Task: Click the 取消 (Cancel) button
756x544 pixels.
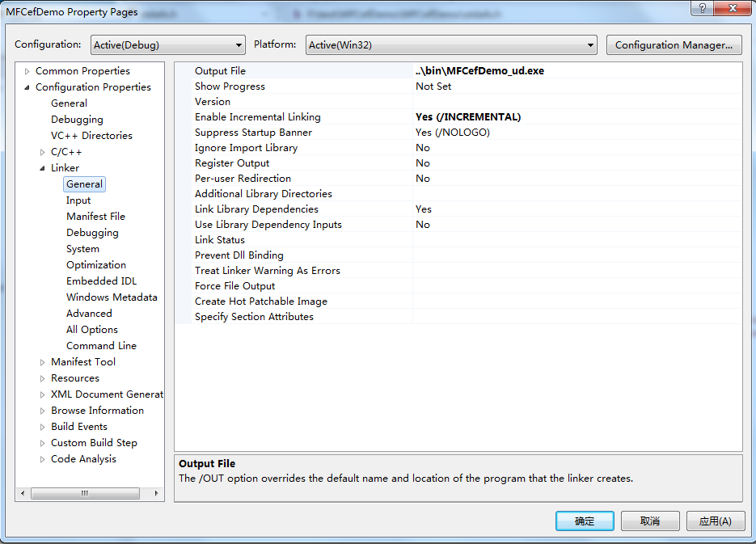Action: 650,521
